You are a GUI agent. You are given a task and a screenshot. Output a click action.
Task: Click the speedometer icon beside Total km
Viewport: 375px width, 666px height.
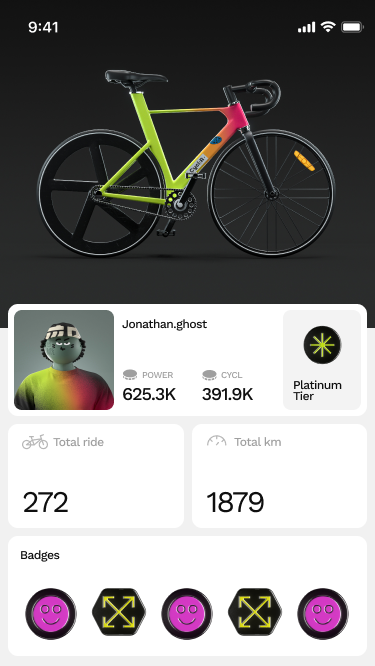point(217,441)
